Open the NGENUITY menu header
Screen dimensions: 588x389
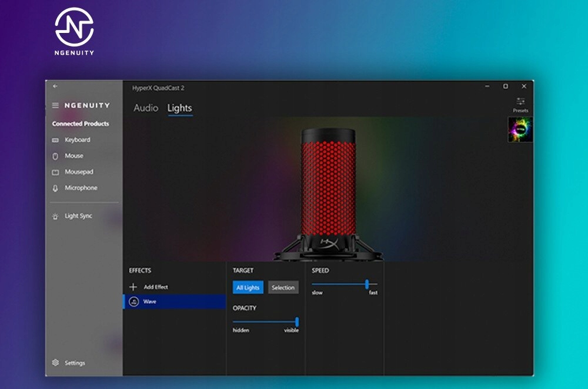coord(87,105)
